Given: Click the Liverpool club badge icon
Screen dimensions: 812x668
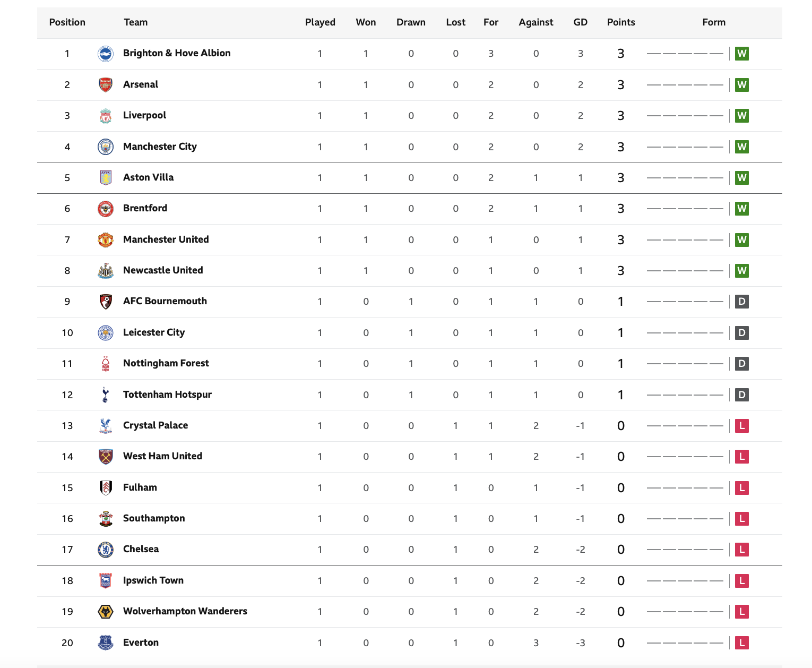Looking at the screenshot, I should (x=106, y=116).
